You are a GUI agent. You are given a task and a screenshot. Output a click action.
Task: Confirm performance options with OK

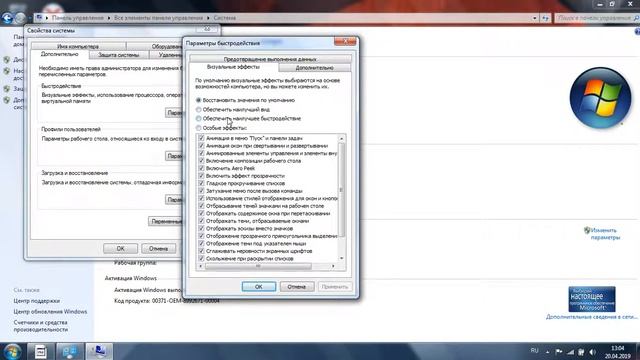[259, 287]
